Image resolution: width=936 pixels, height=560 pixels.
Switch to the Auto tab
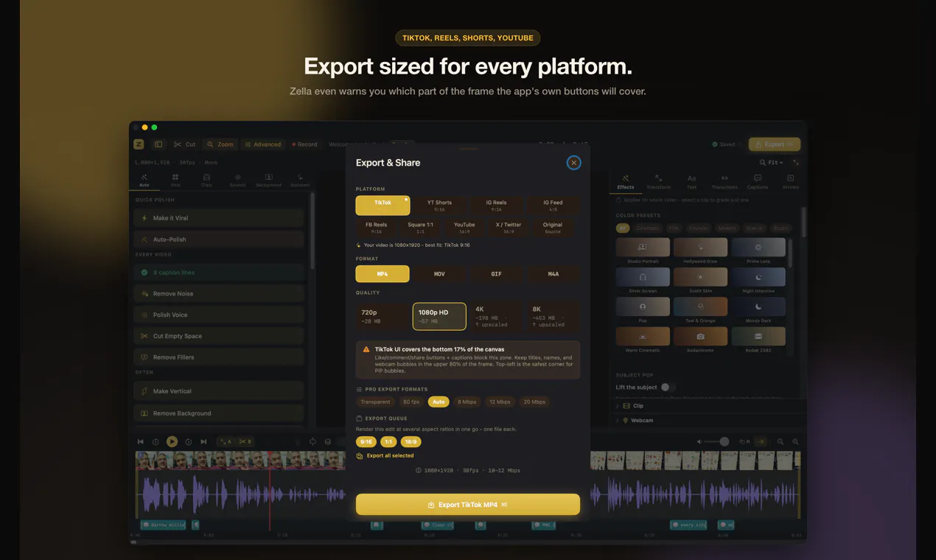pos(144,181)
